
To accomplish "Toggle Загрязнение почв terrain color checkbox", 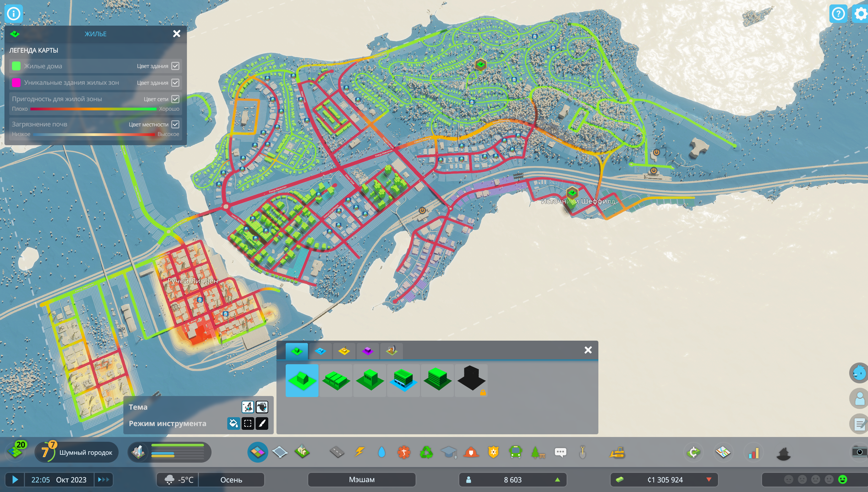I will click(x=175, y=124).
